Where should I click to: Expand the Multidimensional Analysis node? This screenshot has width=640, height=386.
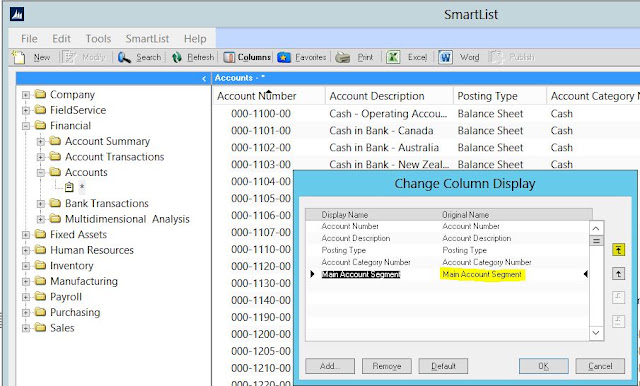pyautogui.click(x=40, y=219)
